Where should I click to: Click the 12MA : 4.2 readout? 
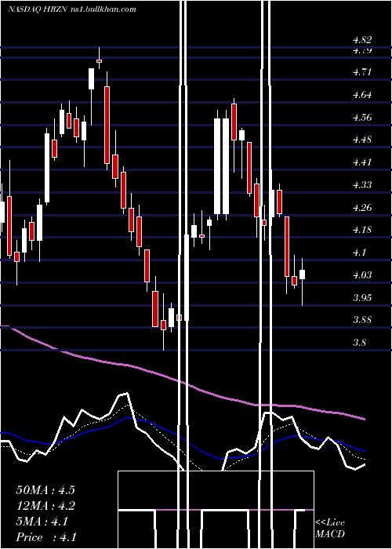[x=45, y=506]
